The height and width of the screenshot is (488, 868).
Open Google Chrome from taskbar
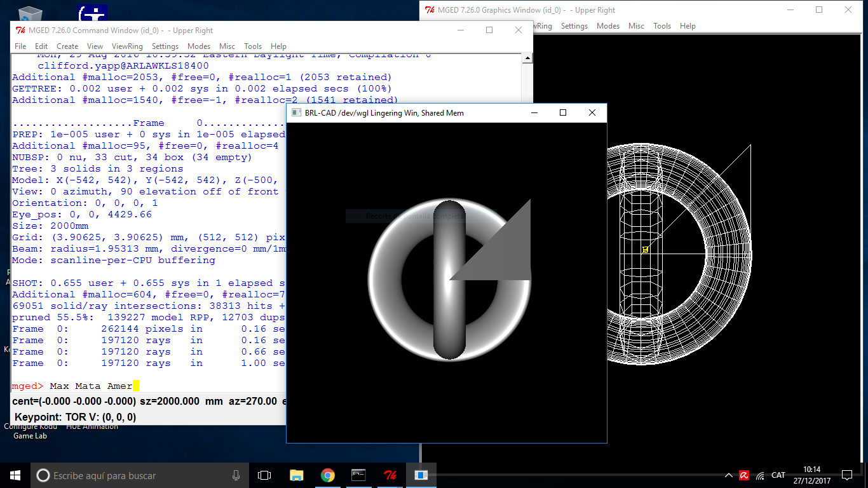click(x=327, y=475)
